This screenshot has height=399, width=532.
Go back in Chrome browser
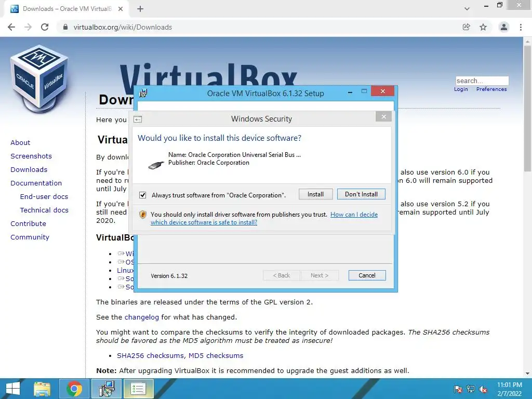click(11, 27)
